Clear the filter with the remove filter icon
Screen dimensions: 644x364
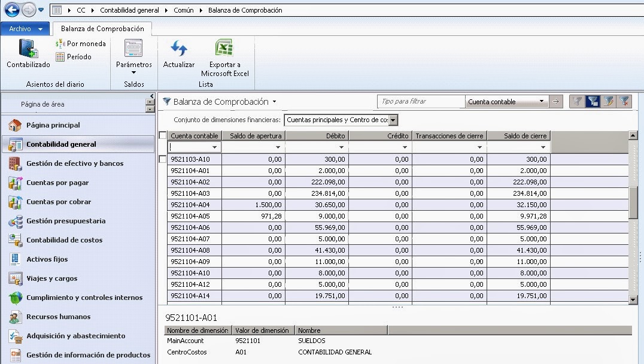(x=625, y=101)
